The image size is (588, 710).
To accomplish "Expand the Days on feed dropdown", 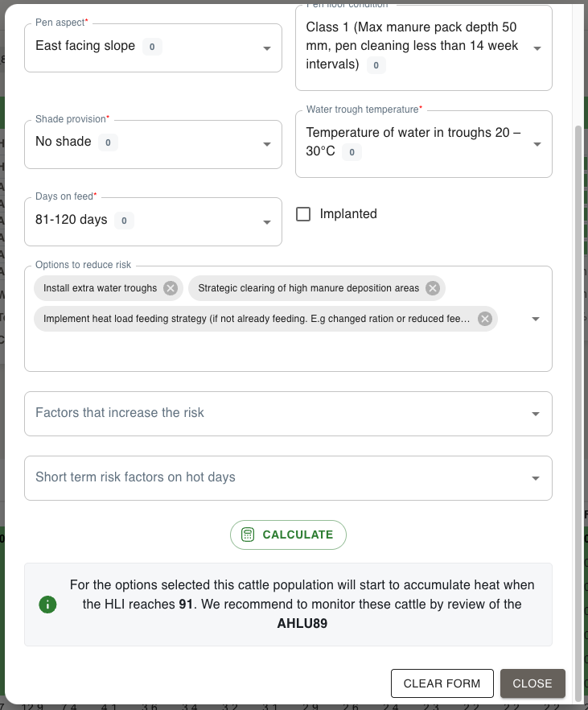I will point(266,222).
